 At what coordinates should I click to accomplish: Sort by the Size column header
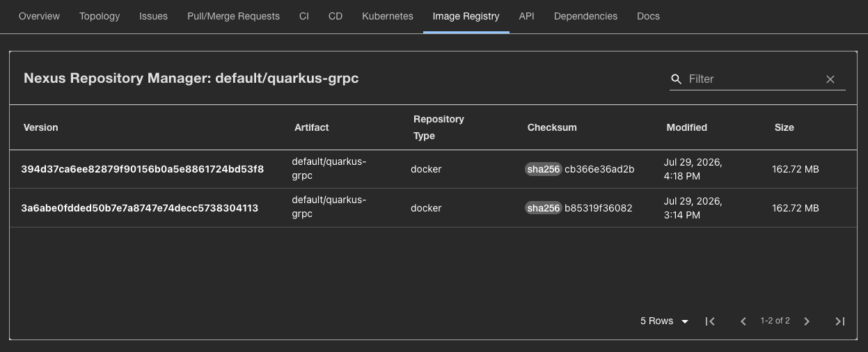[784, 128]
